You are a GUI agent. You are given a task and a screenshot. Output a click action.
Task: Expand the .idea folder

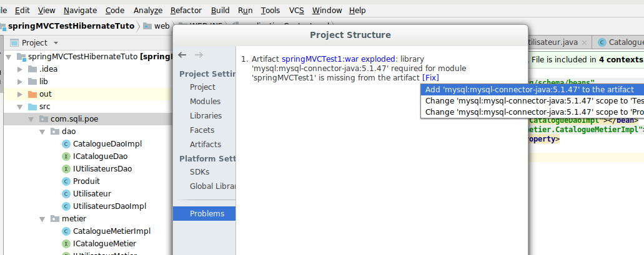19,69
